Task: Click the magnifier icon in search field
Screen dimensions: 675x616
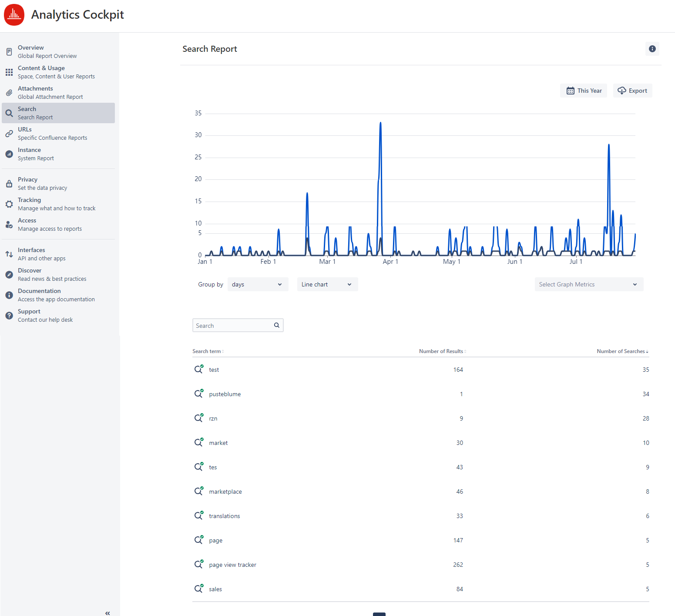Action: tap(276, 325)
